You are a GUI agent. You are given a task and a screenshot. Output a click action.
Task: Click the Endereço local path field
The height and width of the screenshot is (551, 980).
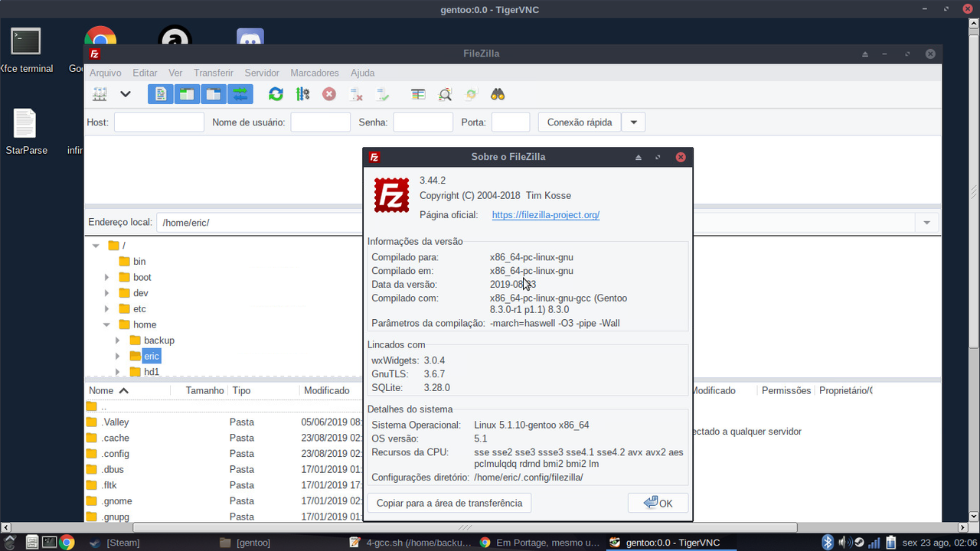[x=260, y=223]
